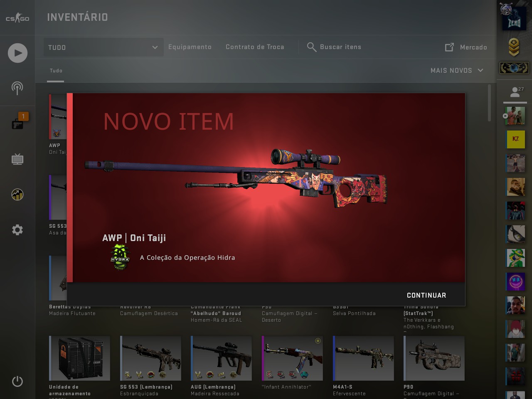
Task: Select the Infant Annihlator AK-47 thumbnail
Action: pyautogui.click(x=293, y=358)
